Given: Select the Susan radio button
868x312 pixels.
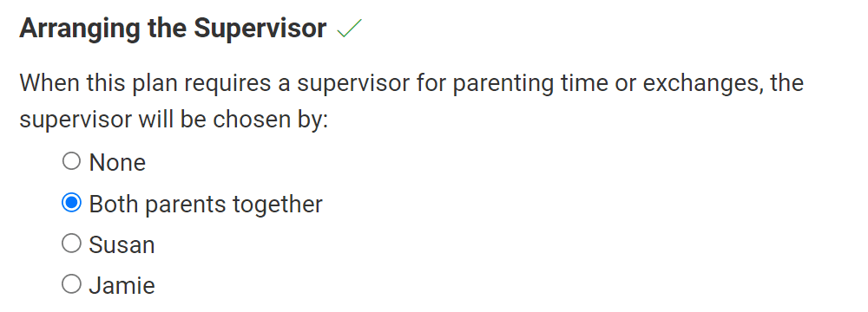Looking at the screenshot, I should [71, 244].
